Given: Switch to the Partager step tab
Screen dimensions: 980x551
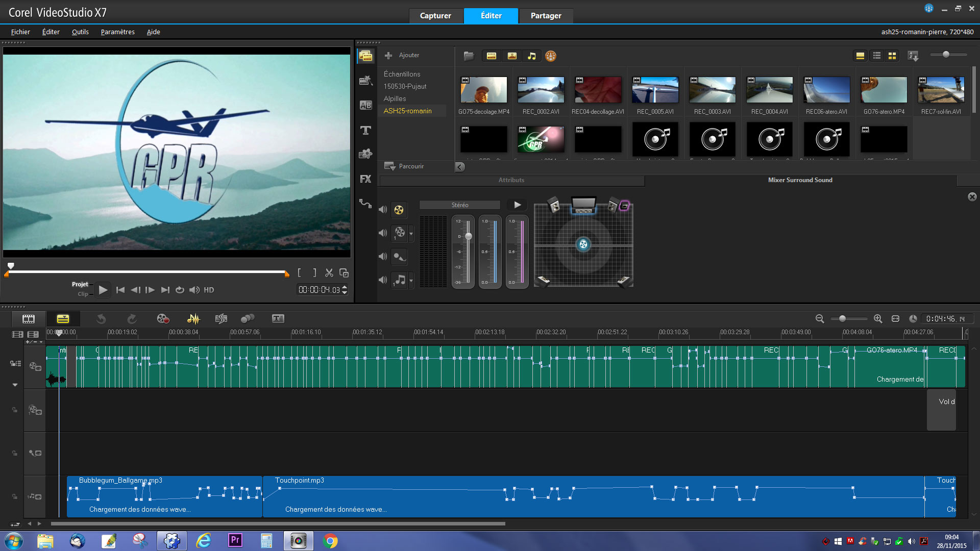Looking at the screenshot, I should 546,16.
